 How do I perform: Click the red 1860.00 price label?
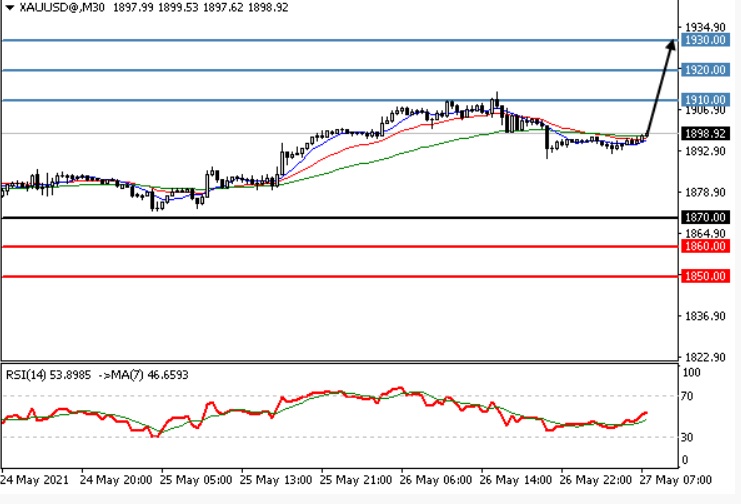(x=705, y=246)
